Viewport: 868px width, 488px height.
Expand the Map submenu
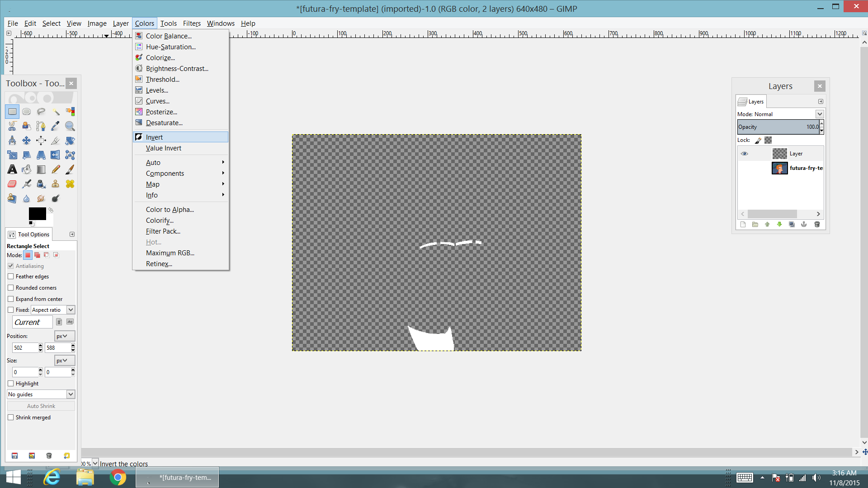(181, 184)
